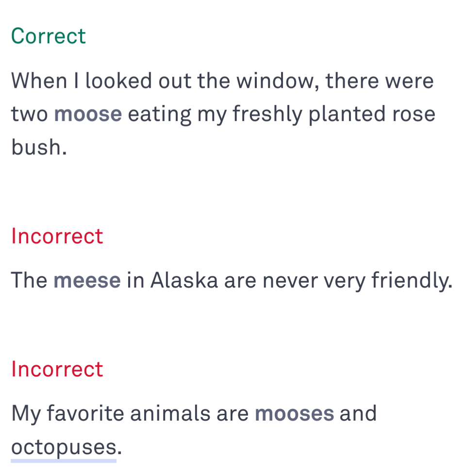
Task: Click the word never in Alaska sentence
Action: 290,281
